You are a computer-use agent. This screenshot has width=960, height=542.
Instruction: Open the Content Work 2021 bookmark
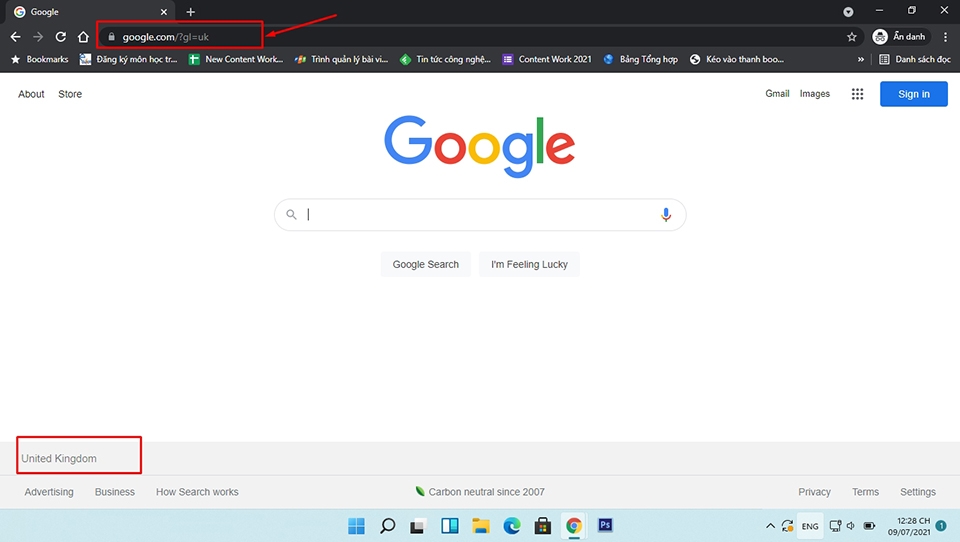click(547, 59)
